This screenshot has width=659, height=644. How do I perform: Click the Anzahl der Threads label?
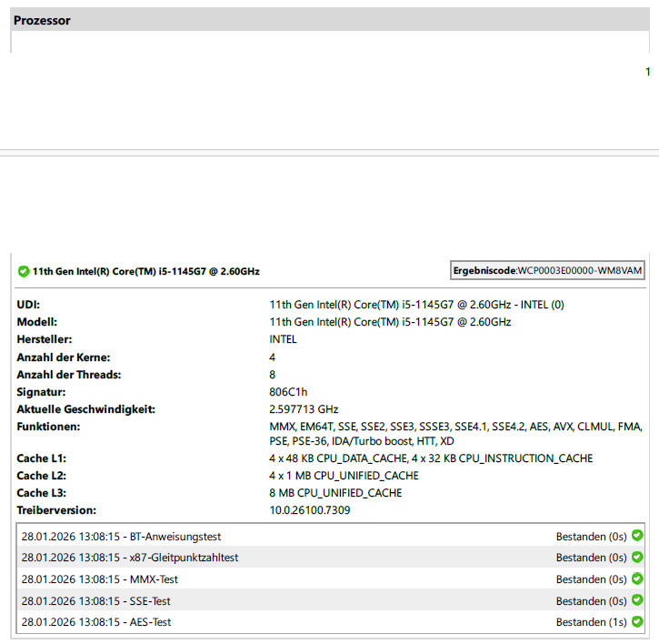[x=69, y=375]
